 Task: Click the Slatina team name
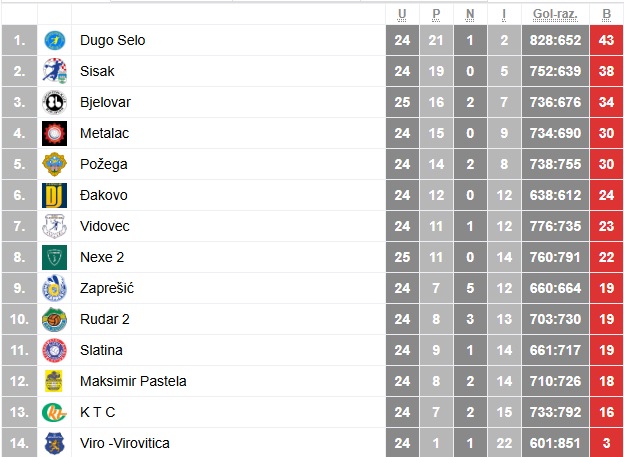coord(101,350)
